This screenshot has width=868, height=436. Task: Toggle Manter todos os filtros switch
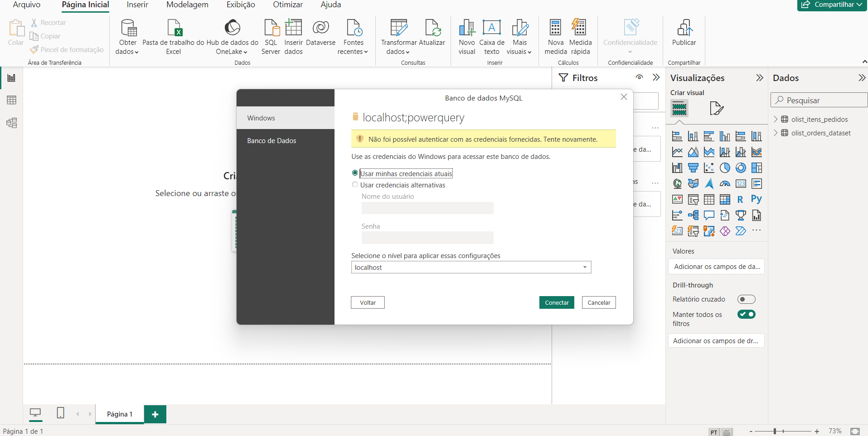click(x=746, y=314)
